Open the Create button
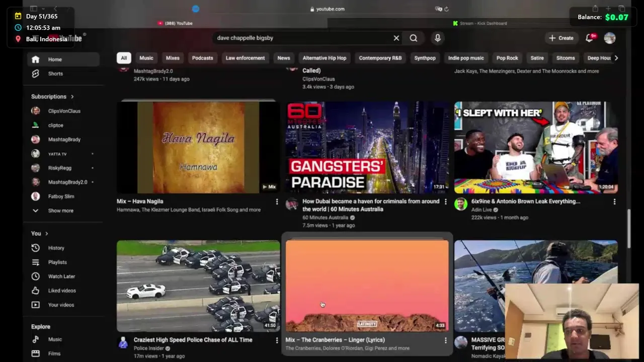This screenshot has width=644, height=362. 561,38
